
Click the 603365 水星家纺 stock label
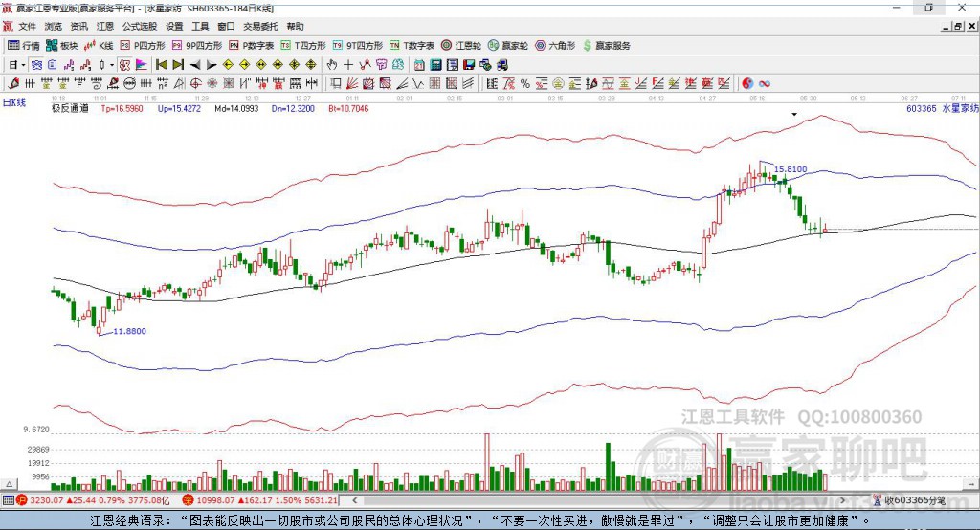(943, 108)
